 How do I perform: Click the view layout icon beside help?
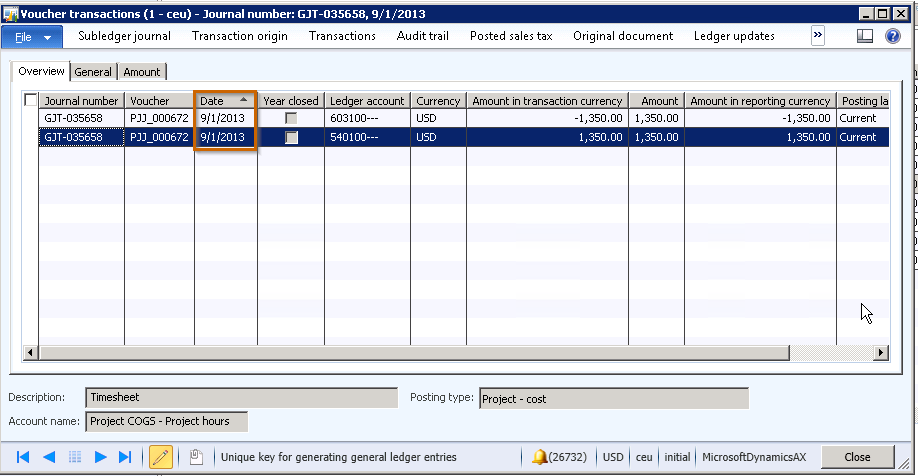click(865, 36)
